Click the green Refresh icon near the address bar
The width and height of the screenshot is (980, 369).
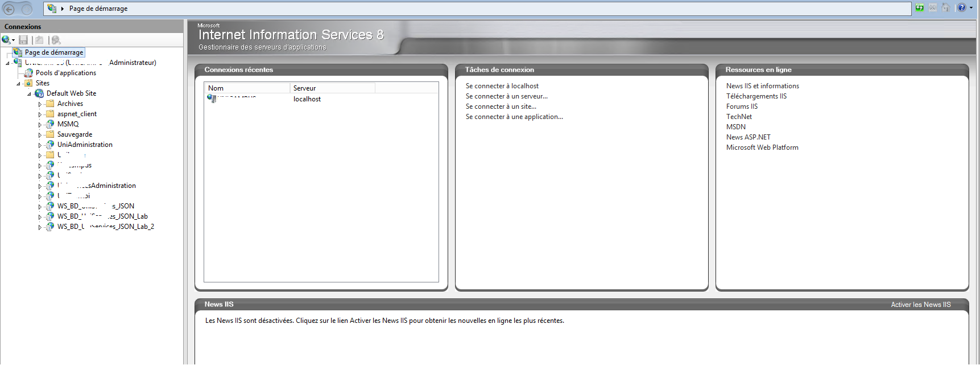[919, 8]
